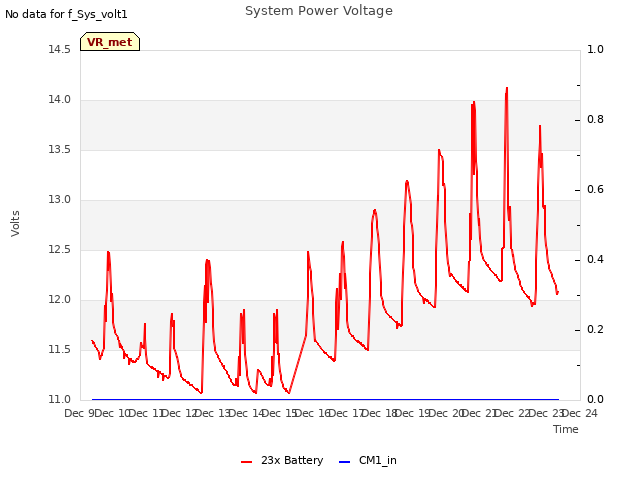Click the 13.0 left axis tick label
This screenshot has width=640, height=480.
(x=60, y=200)
